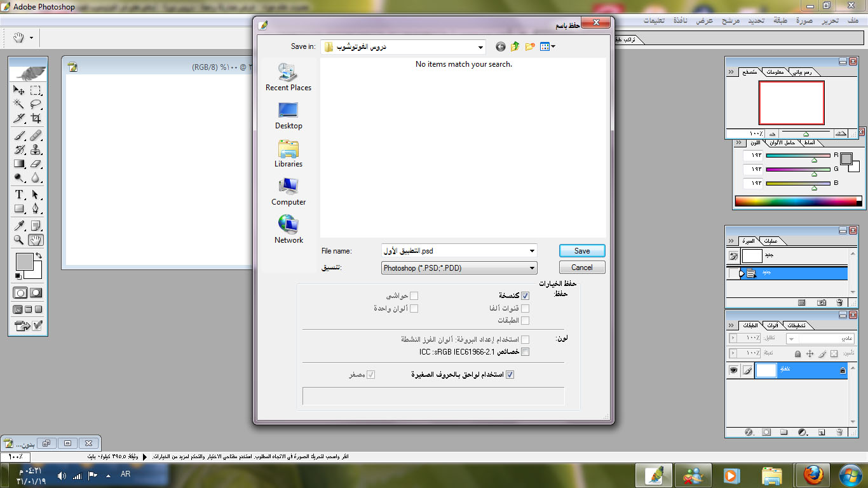Go up one folder level

[x=515, y=46]
